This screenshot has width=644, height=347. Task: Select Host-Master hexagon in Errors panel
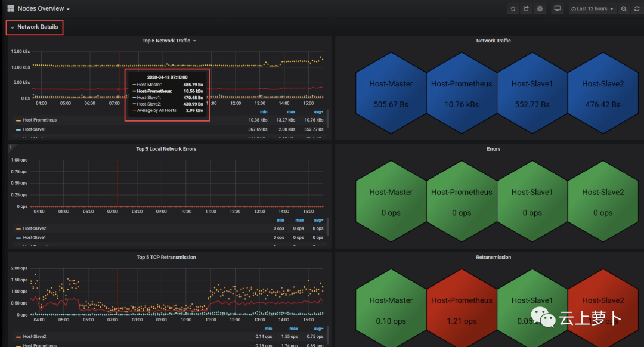391,202
